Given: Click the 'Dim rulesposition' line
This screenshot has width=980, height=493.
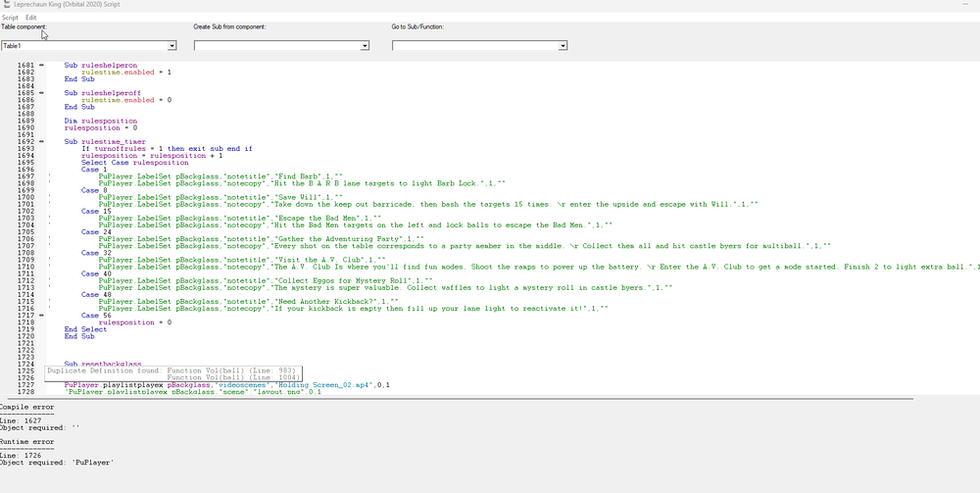Looking at the screenshot, I should [101, 121].
